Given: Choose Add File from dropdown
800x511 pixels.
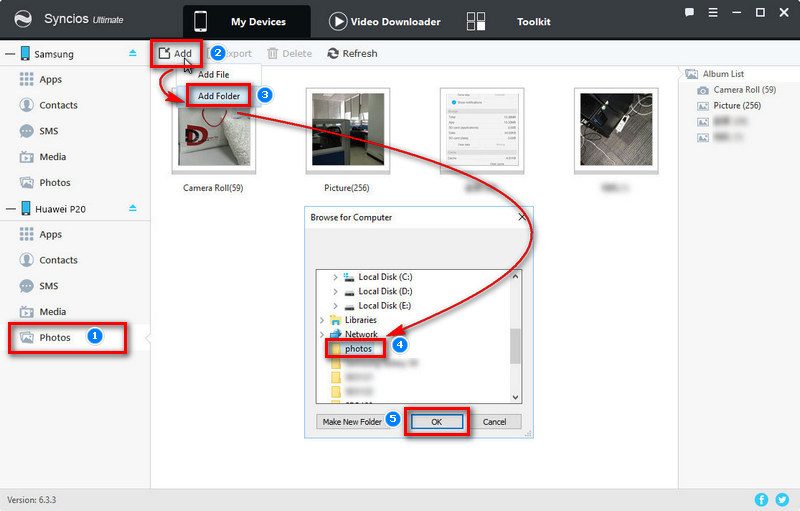Looking at the screenshot, I should [213, 74].
